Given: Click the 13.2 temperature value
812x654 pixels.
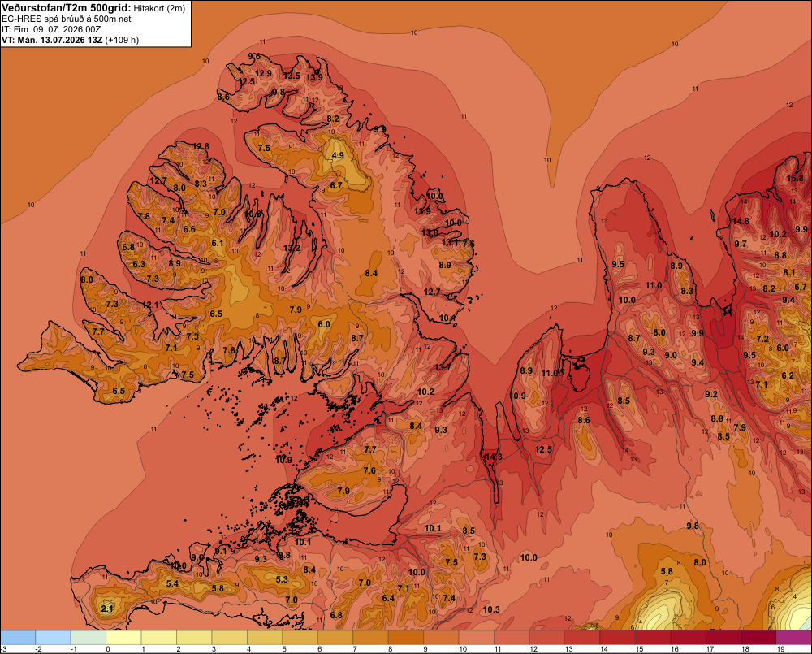Looking at the screenshot, I should point(292,248).
